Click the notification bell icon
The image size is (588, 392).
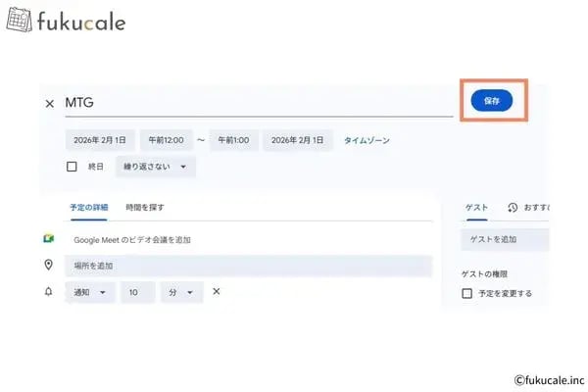[x=47, y=291]
